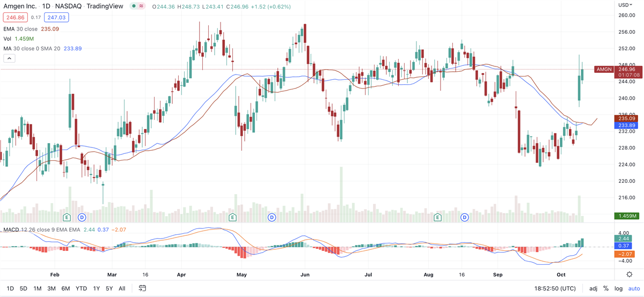644x297 pixels.
Task: Click the dividend D marker before June
Action: 272,217
